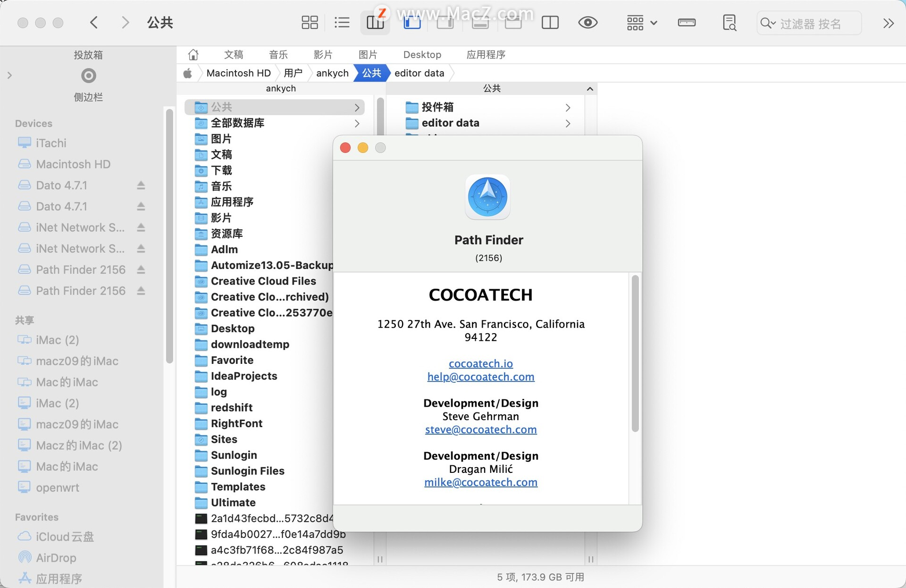
Task: Click the left sidebar scrollbar
Action: pyautogui.click(x=169, y=236)
